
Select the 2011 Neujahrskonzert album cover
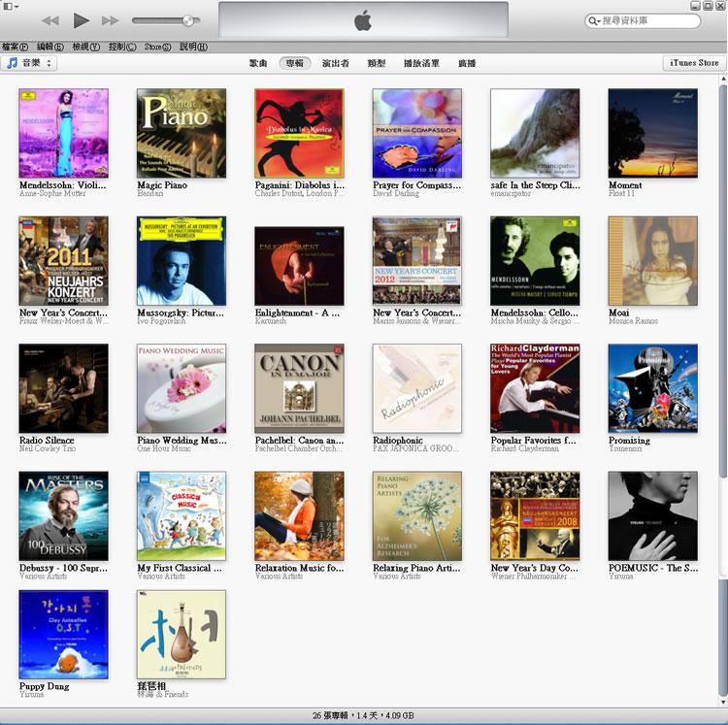(x=64, y=261)
